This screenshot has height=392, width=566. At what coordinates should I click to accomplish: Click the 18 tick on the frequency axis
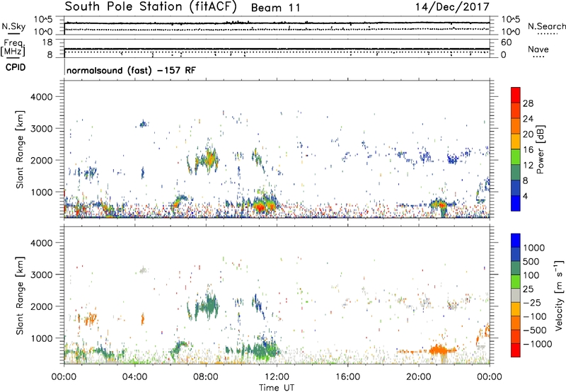(x=47, y=42)
